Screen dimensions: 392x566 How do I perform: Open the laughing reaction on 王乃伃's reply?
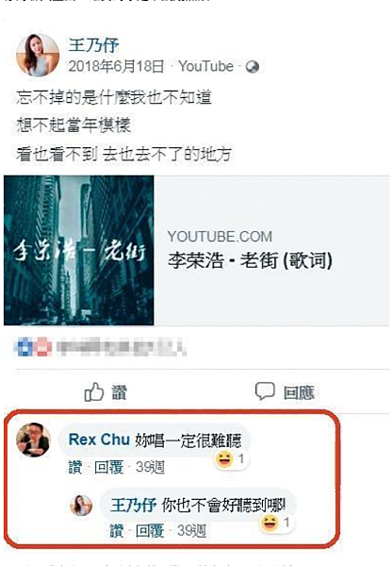pyautogui.click(x=277, y=523)
